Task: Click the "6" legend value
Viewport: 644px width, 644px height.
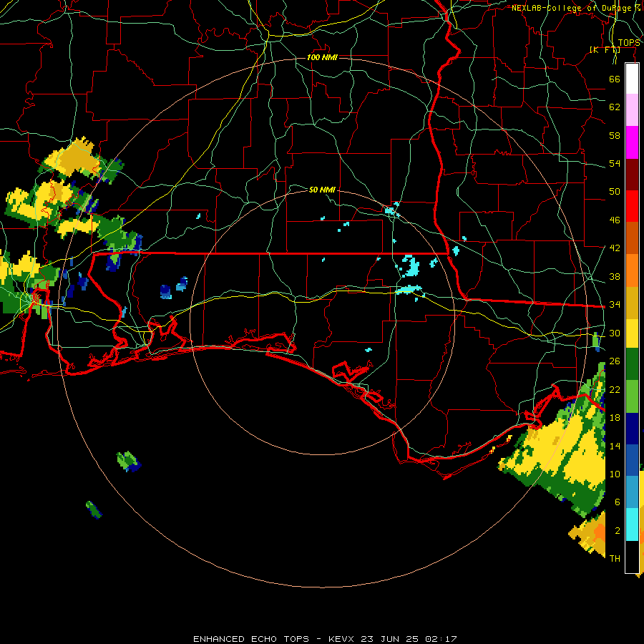Action: pyautogui.click(x=617, y=502)
